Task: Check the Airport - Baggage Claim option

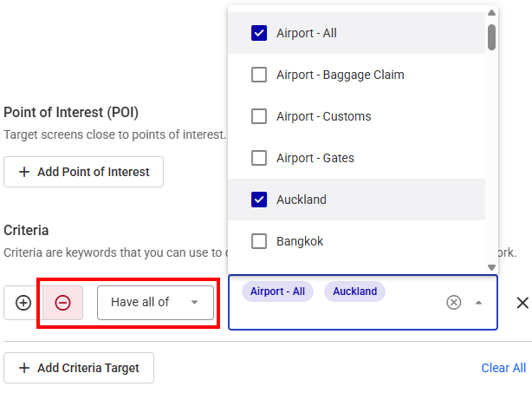Action: (x=258, y=75)
